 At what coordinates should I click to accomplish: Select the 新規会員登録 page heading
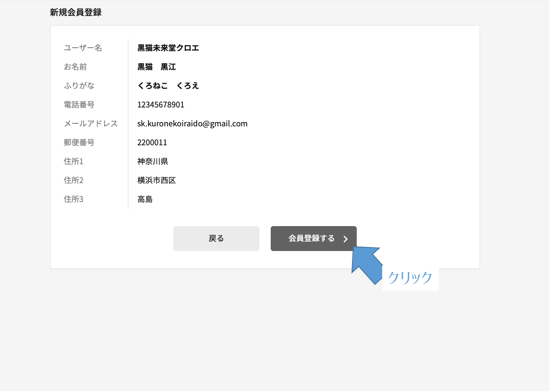[76, 12]
